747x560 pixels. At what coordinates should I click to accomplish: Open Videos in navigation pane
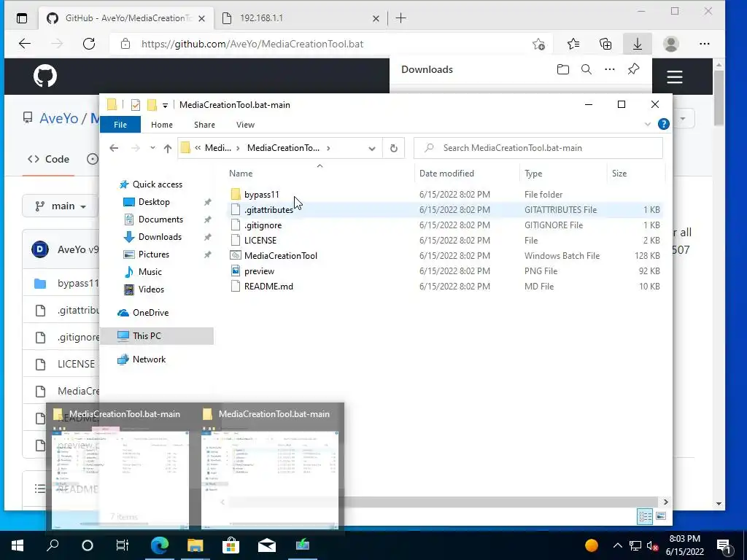[x=151, y=289]
